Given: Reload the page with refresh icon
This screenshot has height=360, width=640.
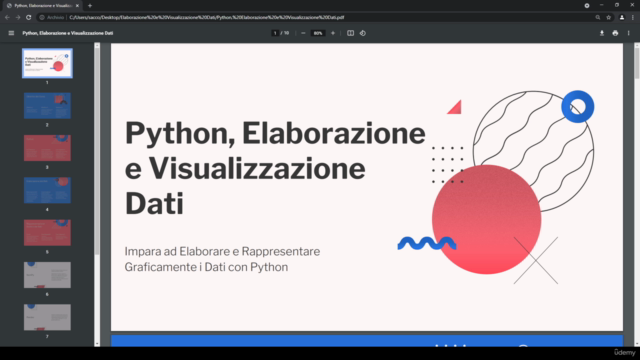Looking at the screenshot, I should [29, 18].
